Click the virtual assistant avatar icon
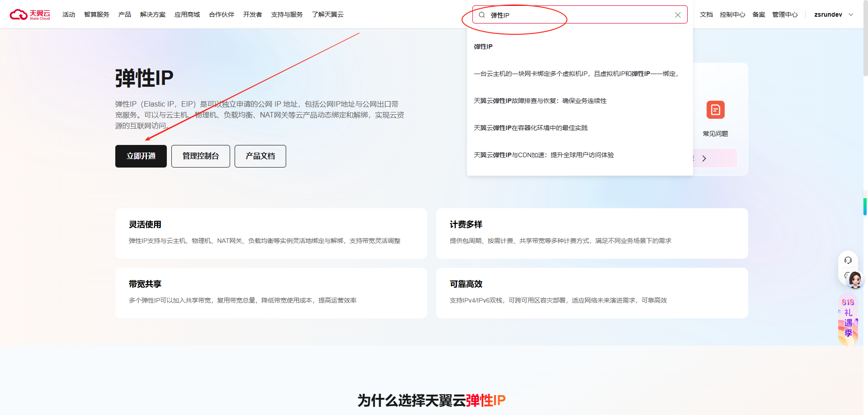This screenshot has height=415, width=868. (854, 280)
